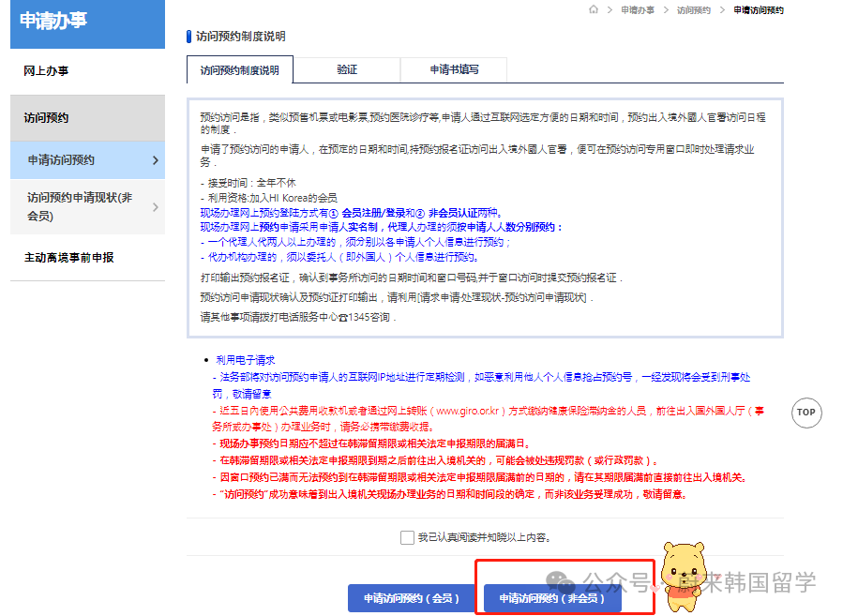Viewport: 843px width, 616px height.
Task: Open 访问预约申请现状（非会员）sidebar entry
Action: coord(75,205)
